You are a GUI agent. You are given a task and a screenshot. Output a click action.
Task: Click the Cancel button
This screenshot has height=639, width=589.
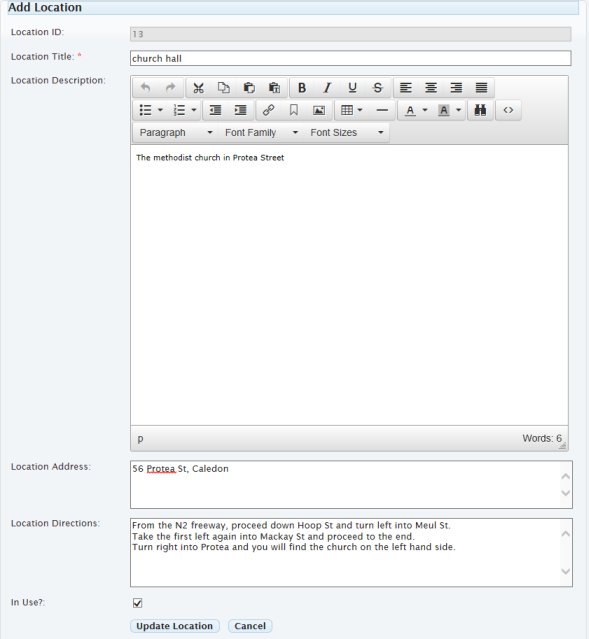click(x=250, y=626)
